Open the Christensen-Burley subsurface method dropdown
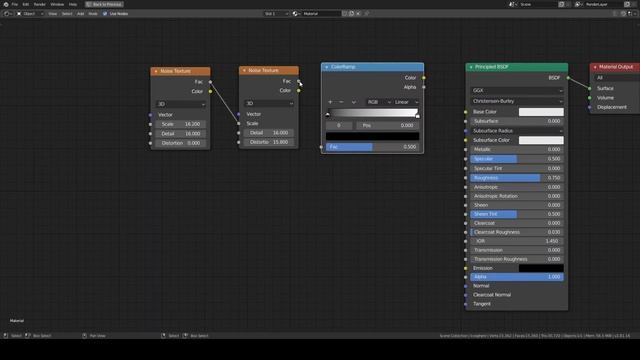The image size is (640, 360). coord(517,101)
